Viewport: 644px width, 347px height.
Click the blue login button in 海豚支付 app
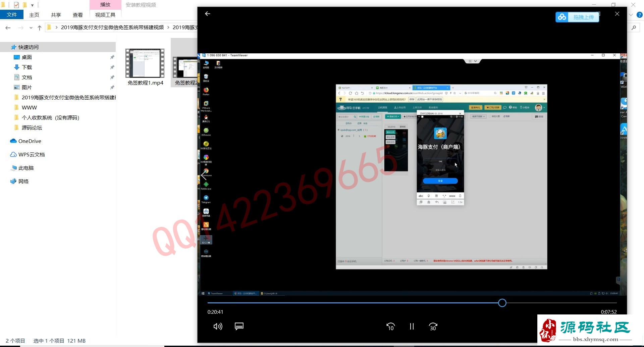tap(440, 181)
